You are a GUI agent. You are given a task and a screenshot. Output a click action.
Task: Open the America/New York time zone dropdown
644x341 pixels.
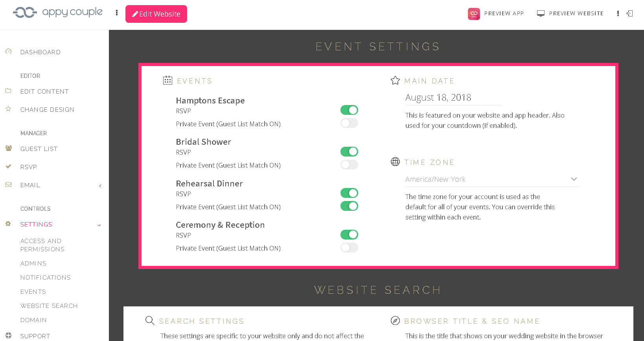(x=492, y=179)
